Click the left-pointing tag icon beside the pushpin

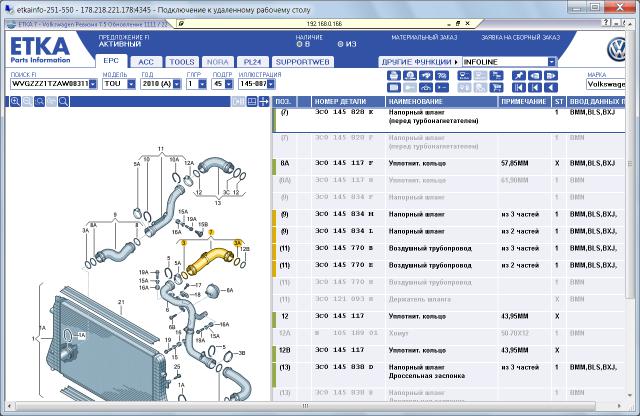[535, 76]
